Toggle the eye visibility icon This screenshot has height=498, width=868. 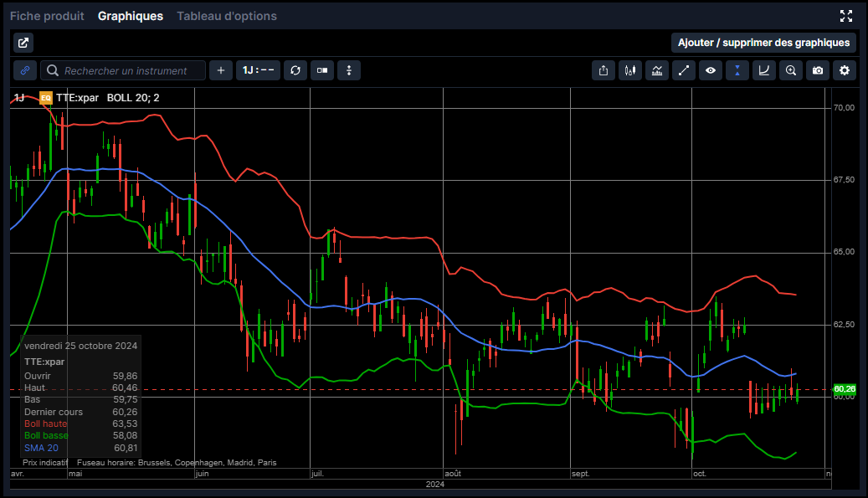[711, 70]
